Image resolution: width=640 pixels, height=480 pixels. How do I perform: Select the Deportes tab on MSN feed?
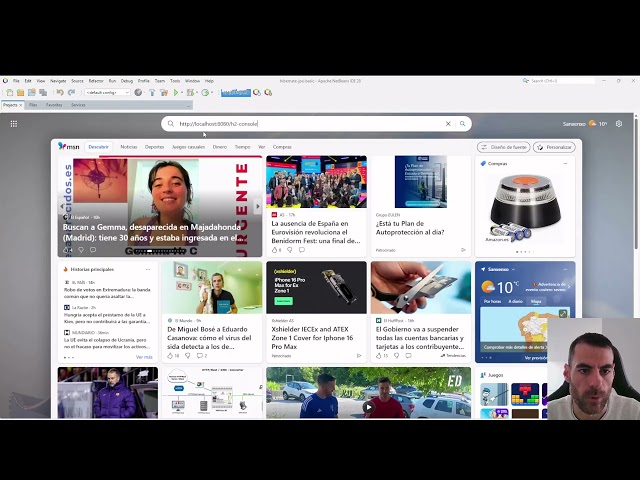pos(154,147)
